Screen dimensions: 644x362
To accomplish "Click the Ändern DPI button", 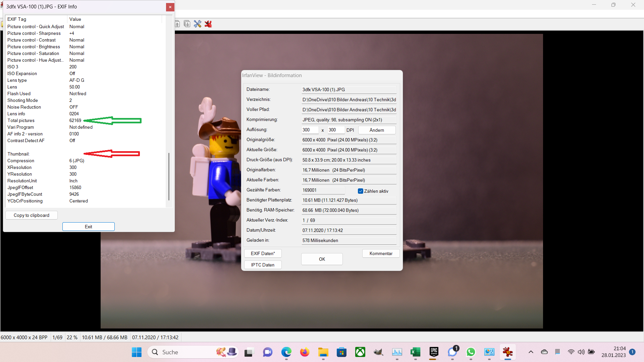I will pyautogui.click(x=377, y=130).
